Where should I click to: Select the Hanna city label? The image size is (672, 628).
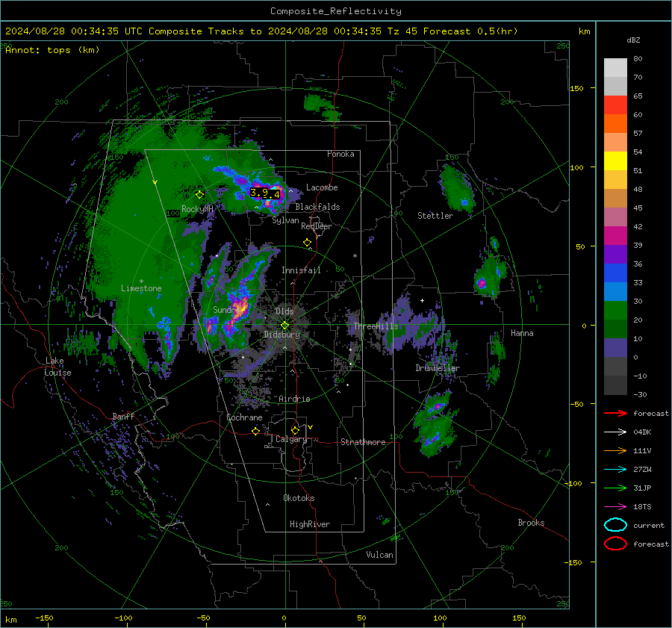coord(522,333)
